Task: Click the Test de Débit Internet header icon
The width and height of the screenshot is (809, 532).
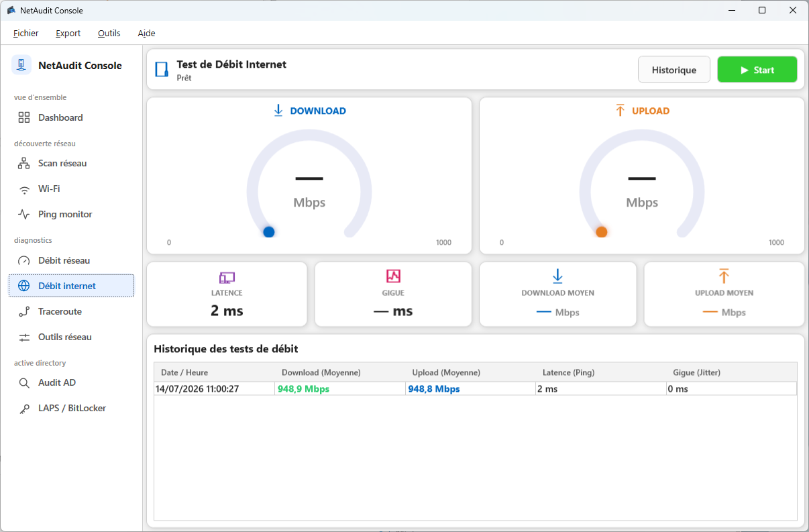Action: point(162,70)
